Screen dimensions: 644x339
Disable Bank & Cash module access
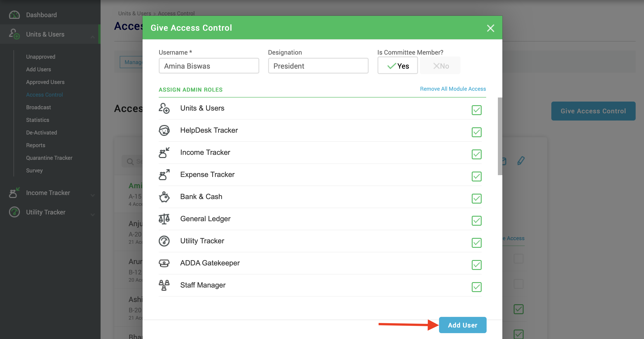click(x=477, y=199)
